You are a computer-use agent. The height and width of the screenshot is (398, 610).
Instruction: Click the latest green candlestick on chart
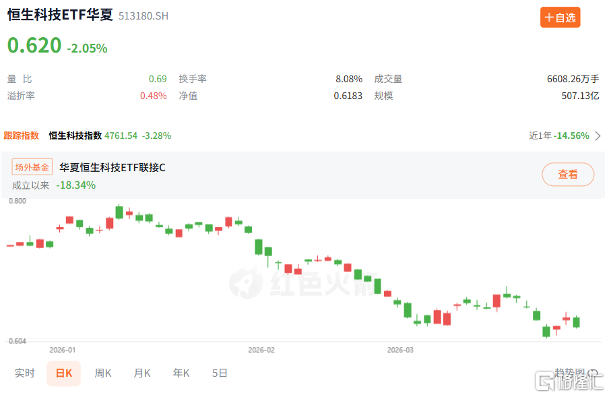pyautogui.click(x=576, y=322)
